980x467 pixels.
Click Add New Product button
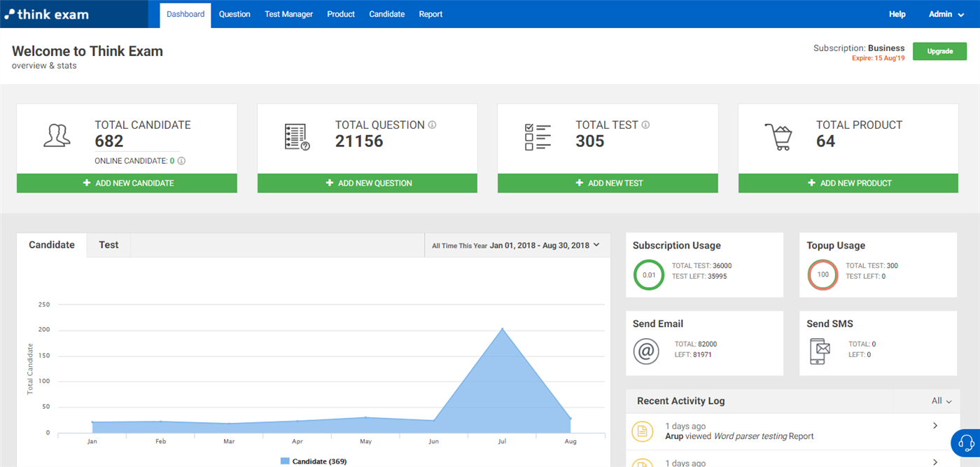click(x=848, y=183)
